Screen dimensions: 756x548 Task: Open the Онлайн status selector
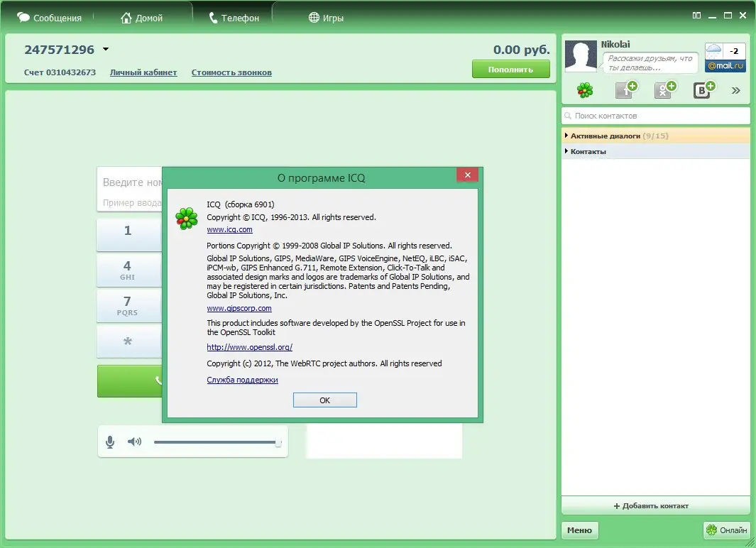coord(727,530)
